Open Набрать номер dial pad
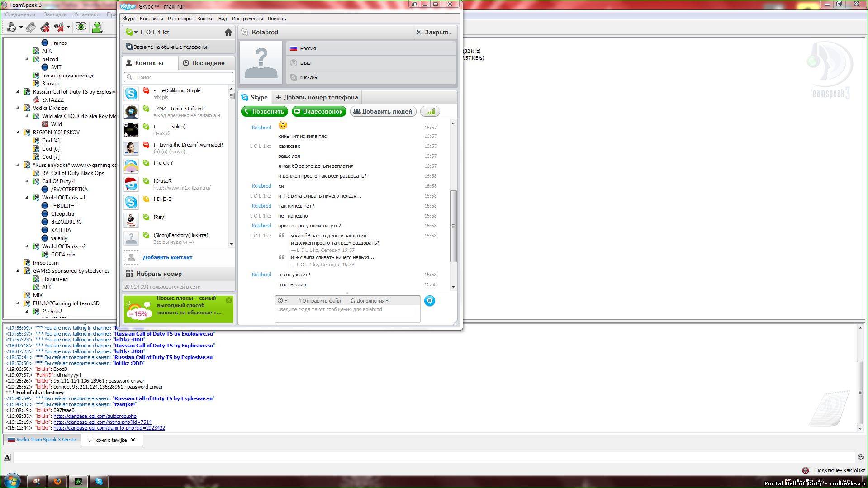The image size is (868, 488). (179, 274)
